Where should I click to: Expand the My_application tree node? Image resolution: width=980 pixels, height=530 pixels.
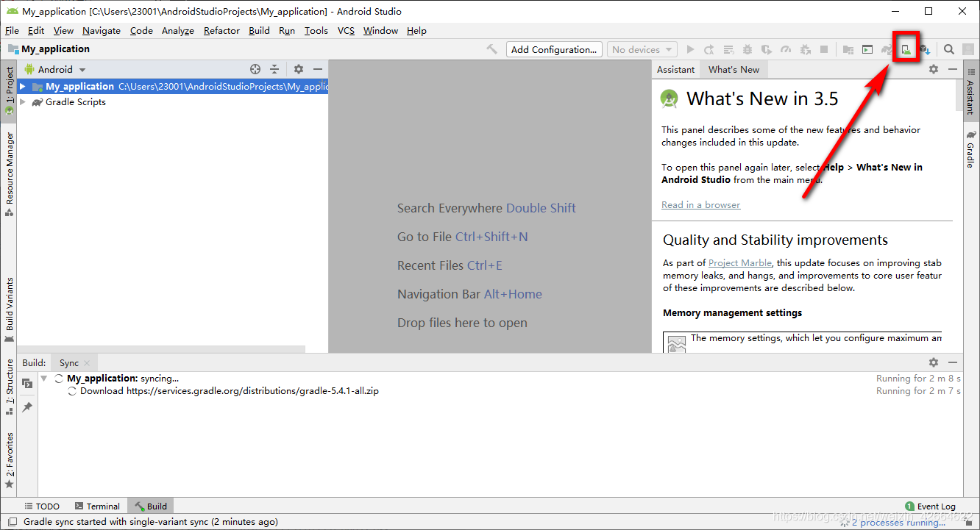pyautogui.click(x=23, y=86)
